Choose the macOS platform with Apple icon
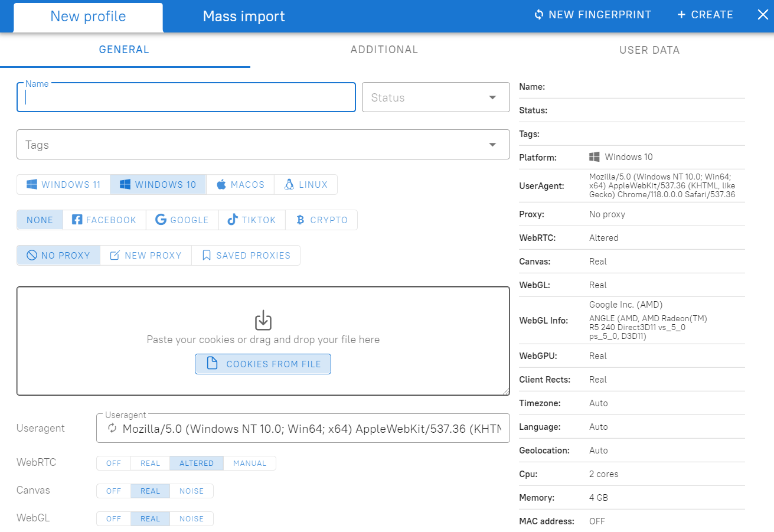Screen dimensions: 774x532 point(223,184)
